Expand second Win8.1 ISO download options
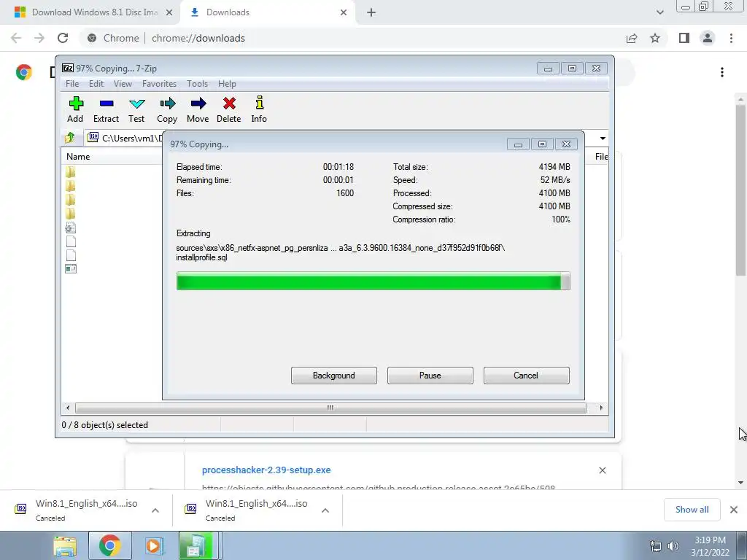747x560 pixels. [x=325, y=510]
